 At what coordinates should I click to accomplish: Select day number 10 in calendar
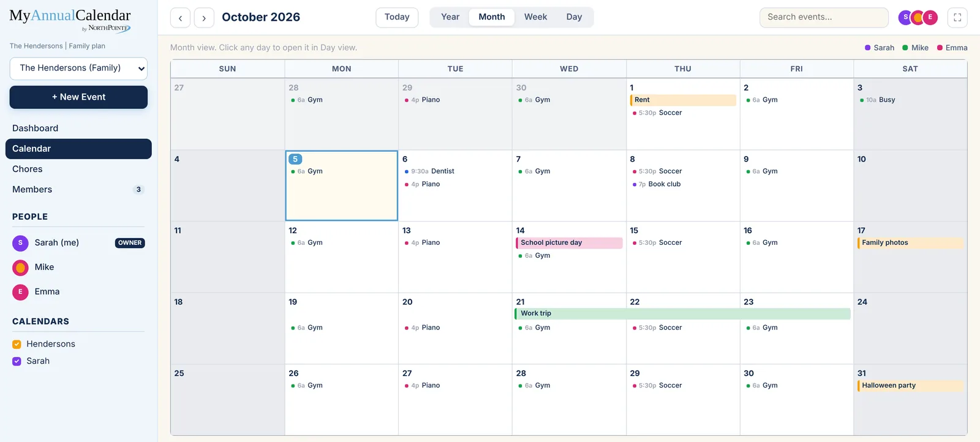[x=861, y=159]
